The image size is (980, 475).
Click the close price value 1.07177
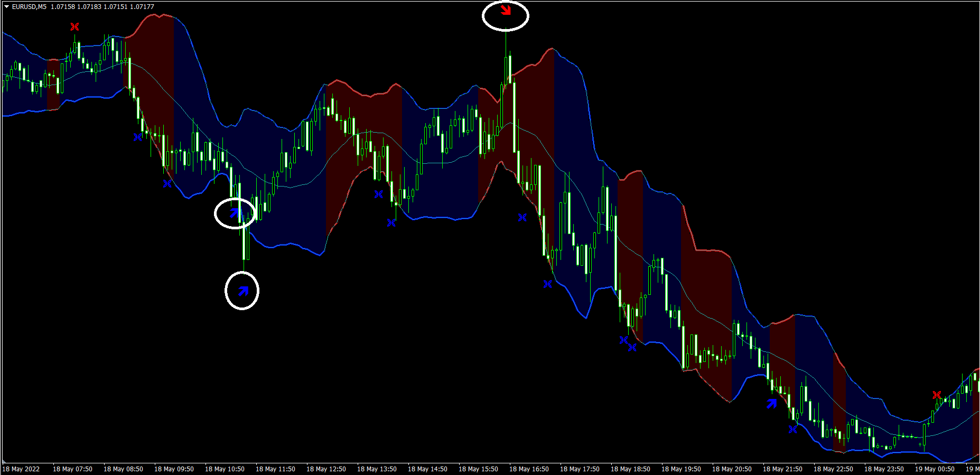142,7
